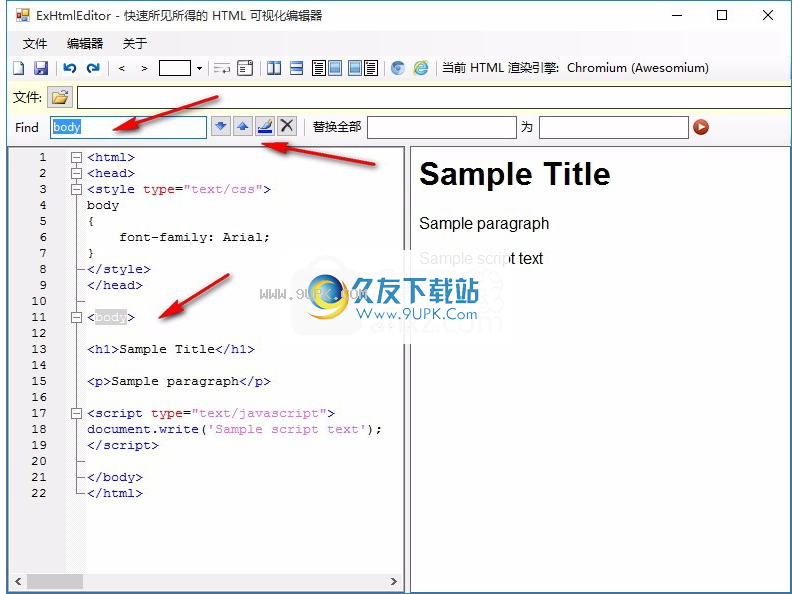Click into the toolbar combo box field
The image size is (793, 594).
tap(174, 68)
